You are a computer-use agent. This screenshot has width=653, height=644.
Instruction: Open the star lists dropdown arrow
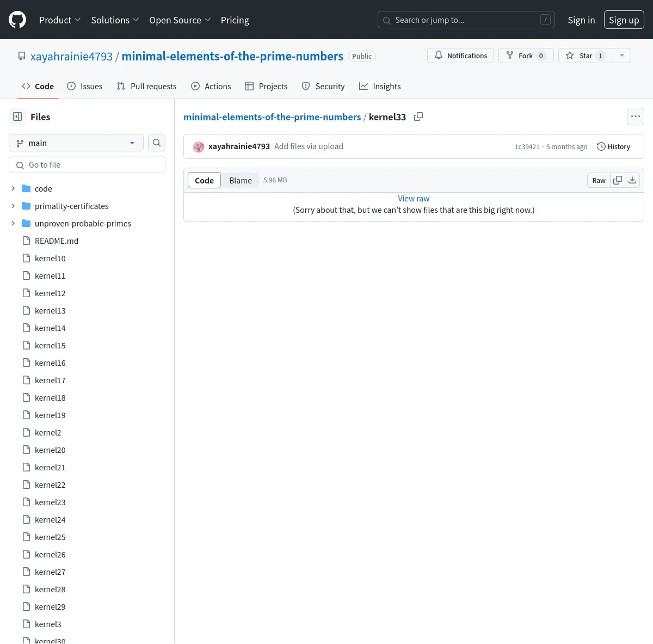[x=622, y=56]
